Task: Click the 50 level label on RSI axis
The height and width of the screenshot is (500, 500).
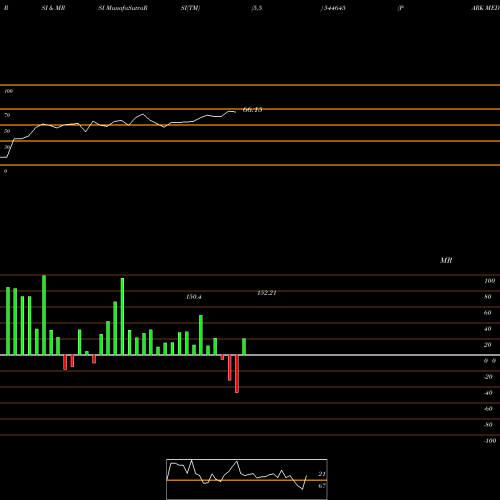Action: (7, 131)
